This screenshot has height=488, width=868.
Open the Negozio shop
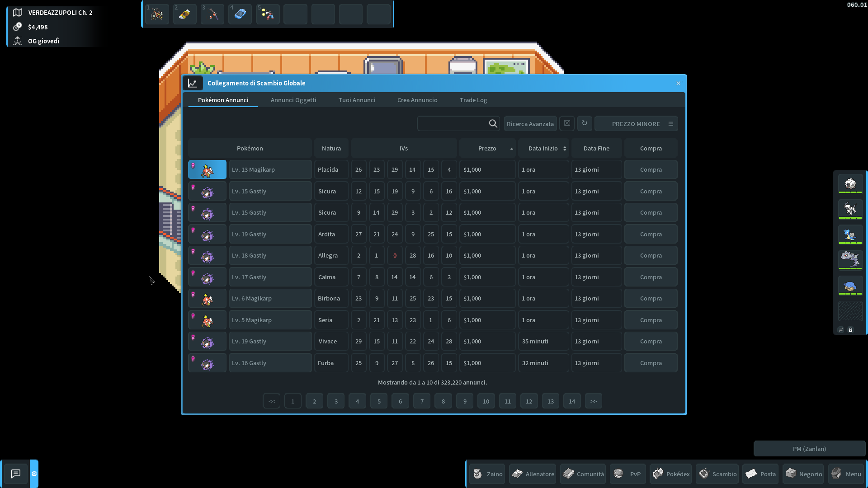coord(803,474)
